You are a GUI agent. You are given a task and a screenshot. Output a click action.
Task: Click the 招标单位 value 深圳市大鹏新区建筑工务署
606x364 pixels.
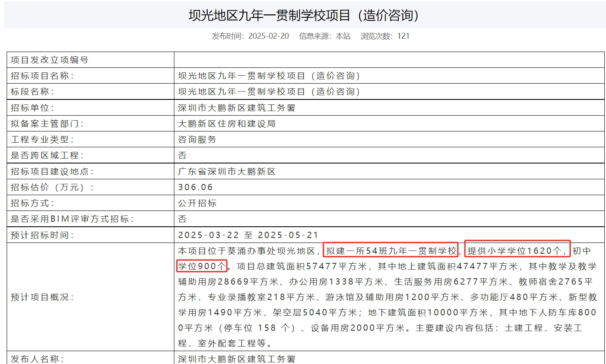click(236, 108)
